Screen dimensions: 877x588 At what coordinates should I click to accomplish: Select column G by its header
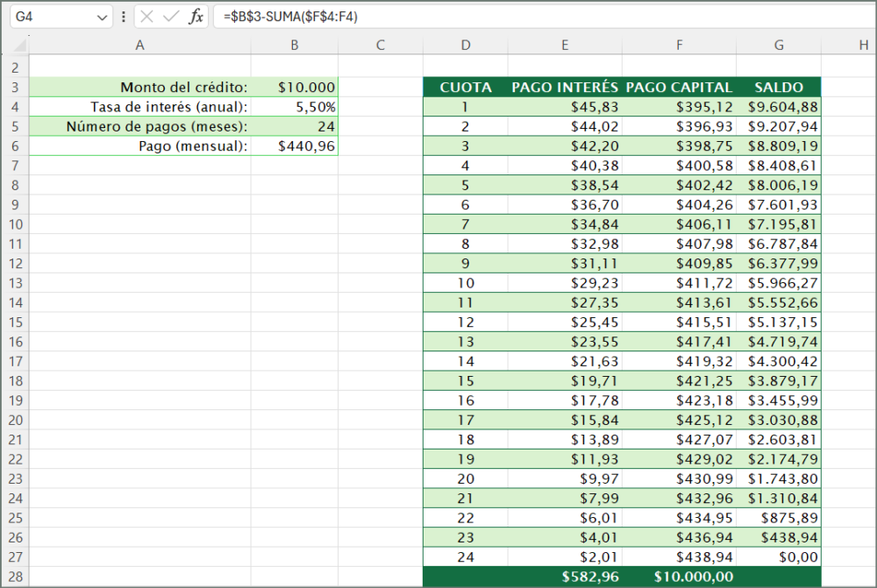tap(779, 44)
